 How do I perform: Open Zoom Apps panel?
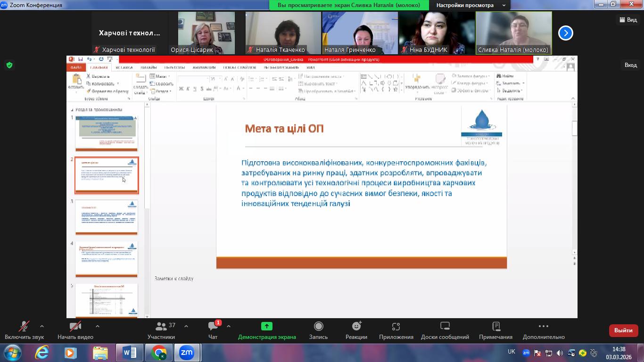pyautogui.click(x=396, y=327)
